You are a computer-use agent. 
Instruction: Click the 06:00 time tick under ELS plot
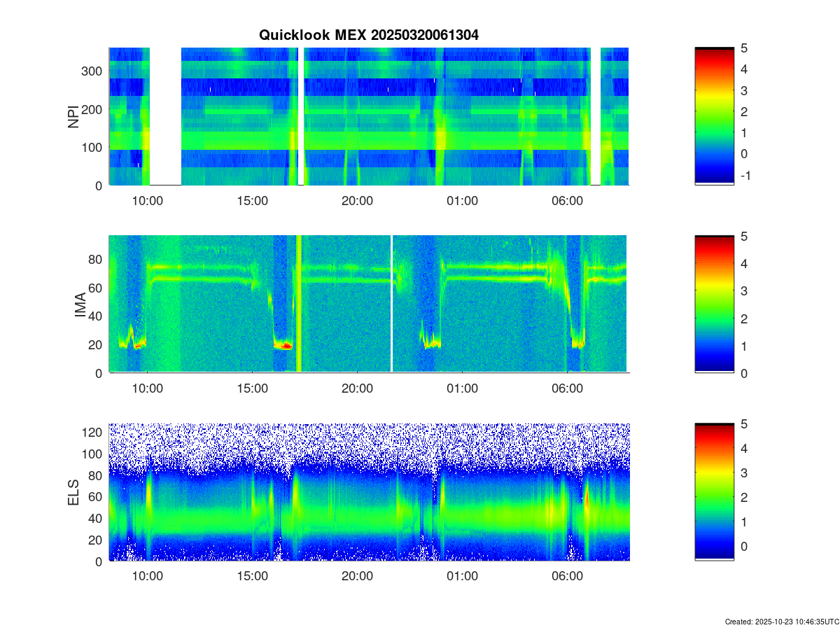click(x=567, y=577)
